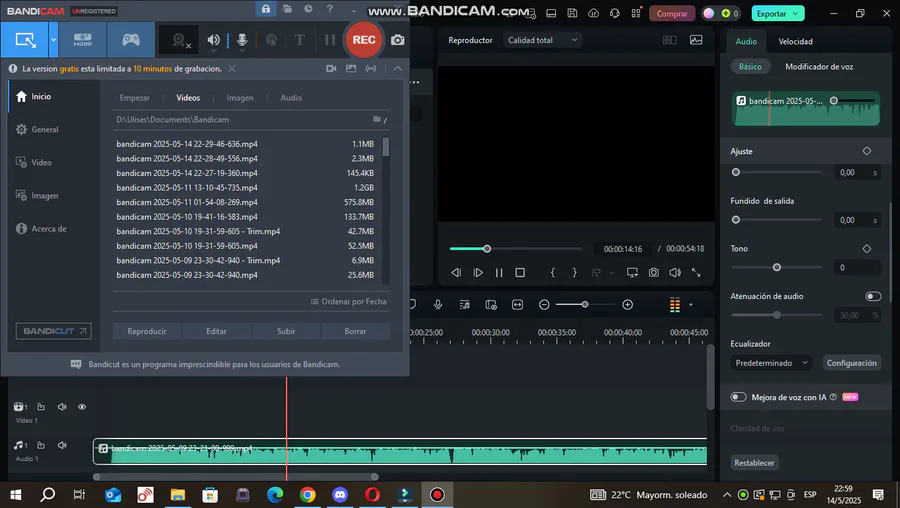This screenshot has width=900, height=508.
Task: Open Bandicam help question mark
Action: point(329,9)
